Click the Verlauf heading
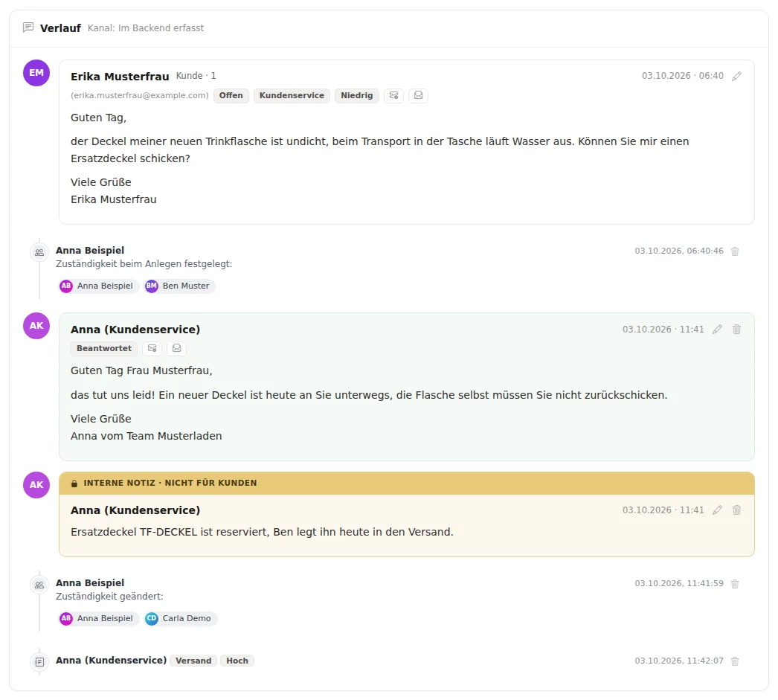This screenshot has width=778, height=700. [60, 28]
